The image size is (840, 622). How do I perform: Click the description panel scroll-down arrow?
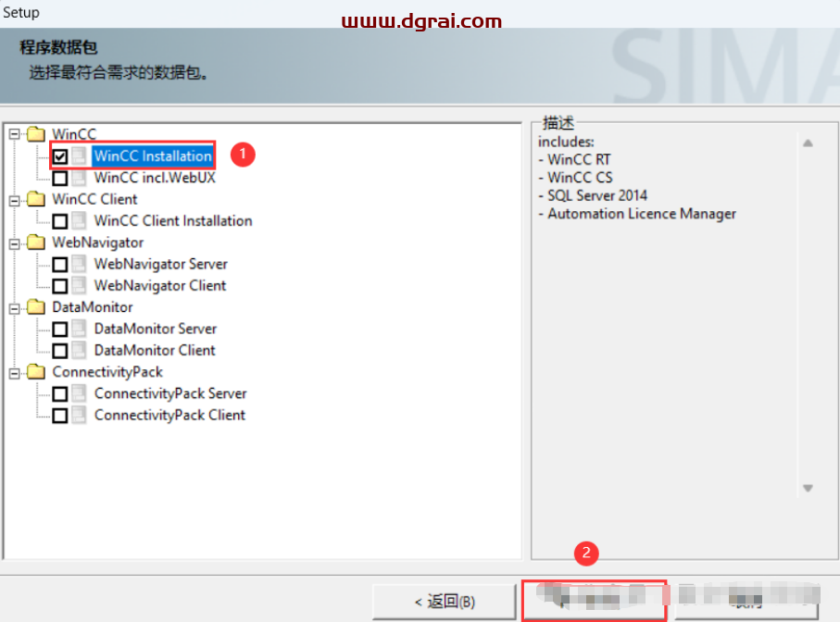click(808, 488)
